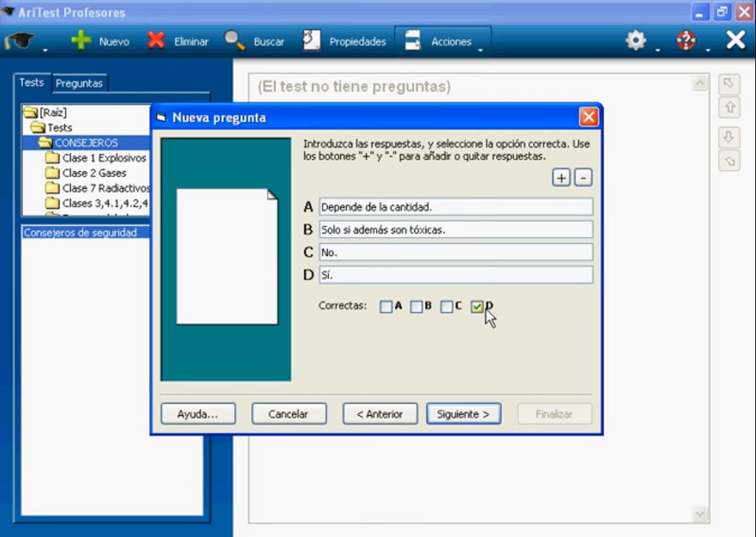Click answer A text field
Image resolution: width=756 pixels, height=537 pixels.
[455, 206]
